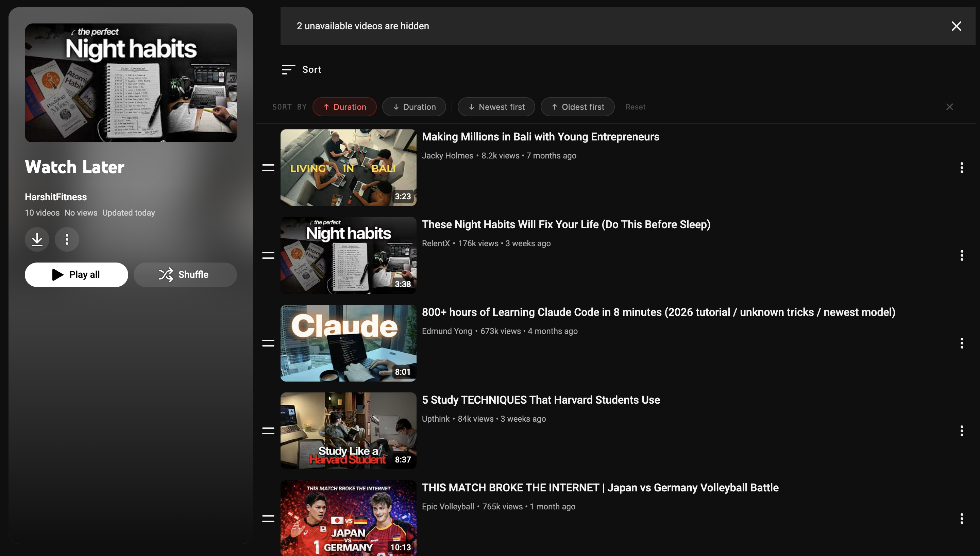The image size is (980, 556).
Task: Open the HarshitFitness channel link
Action: [55, 197]
